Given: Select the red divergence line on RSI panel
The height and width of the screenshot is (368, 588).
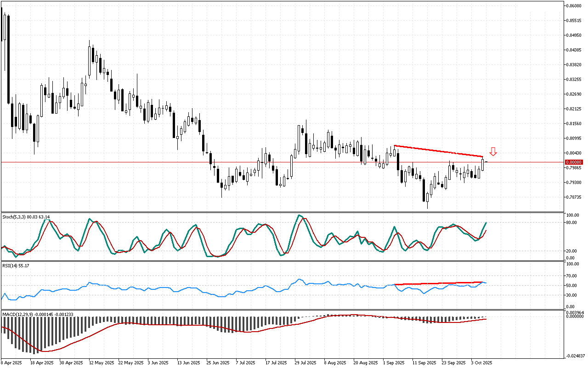Looking at the screenshot, I should [439, 283].
